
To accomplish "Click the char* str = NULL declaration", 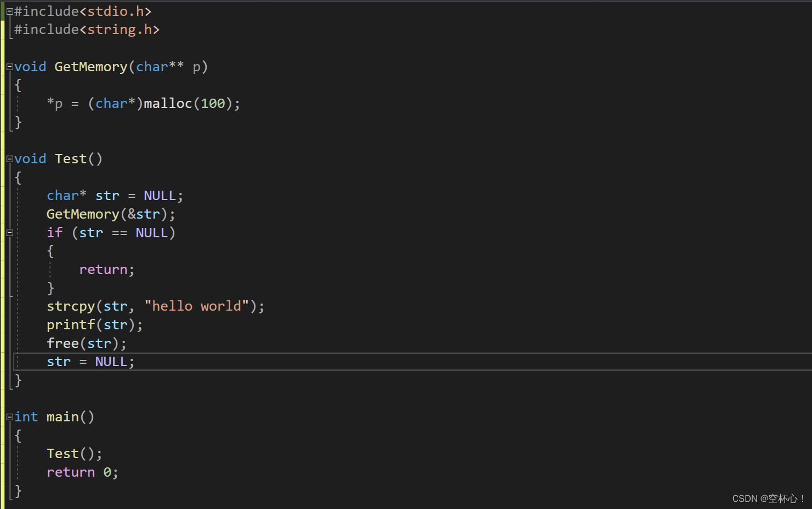I will [115, 196].
